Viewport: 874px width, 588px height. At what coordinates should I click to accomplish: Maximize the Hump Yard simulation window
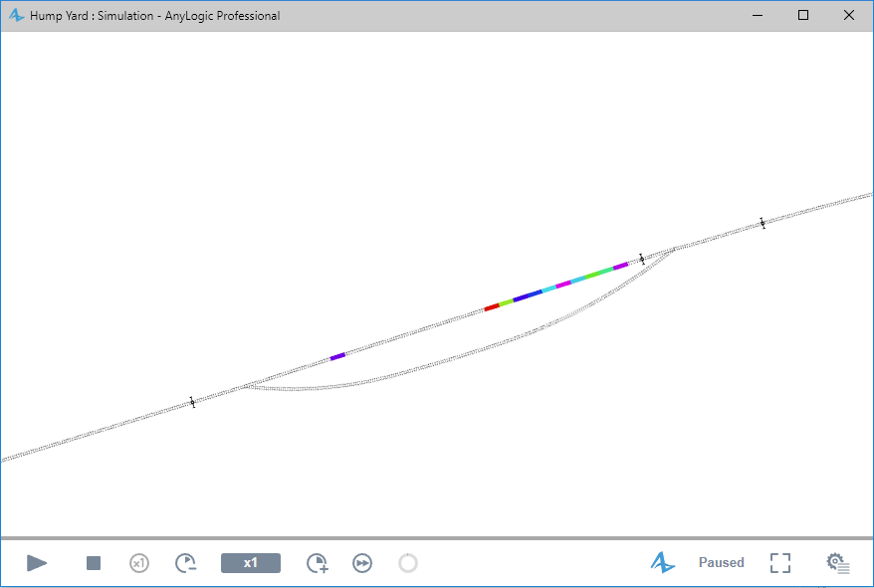(803, 15)
